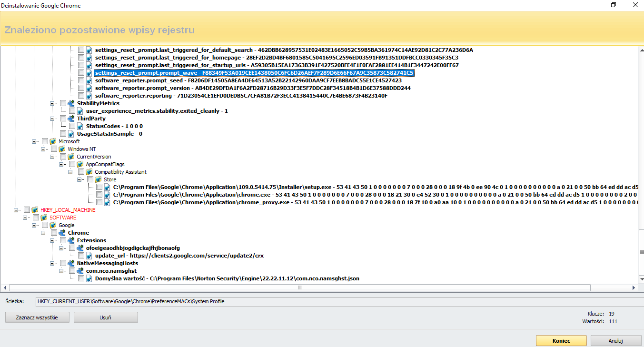Click the key icon next to CurrentVersion
Image resolution: width=644 pixels, height=347 pixels.
[x=71, y=157]
